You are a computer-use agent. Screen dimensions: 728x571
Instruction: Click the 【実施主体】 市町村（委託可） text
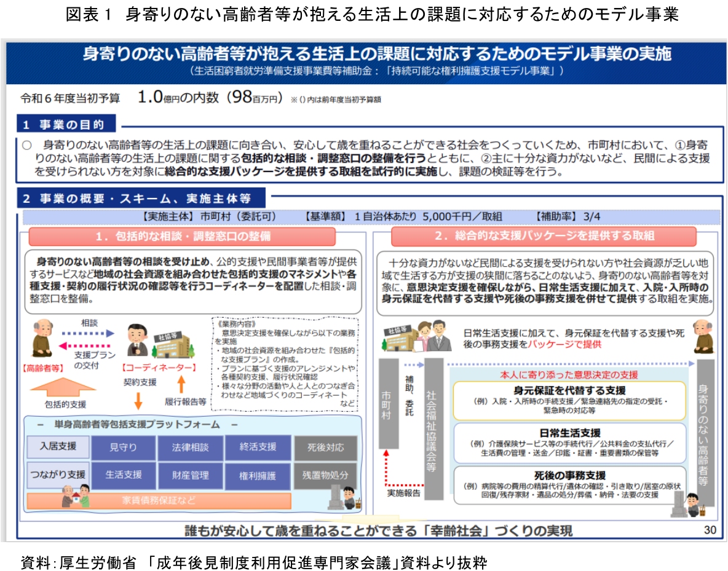[x=208, y=216]
